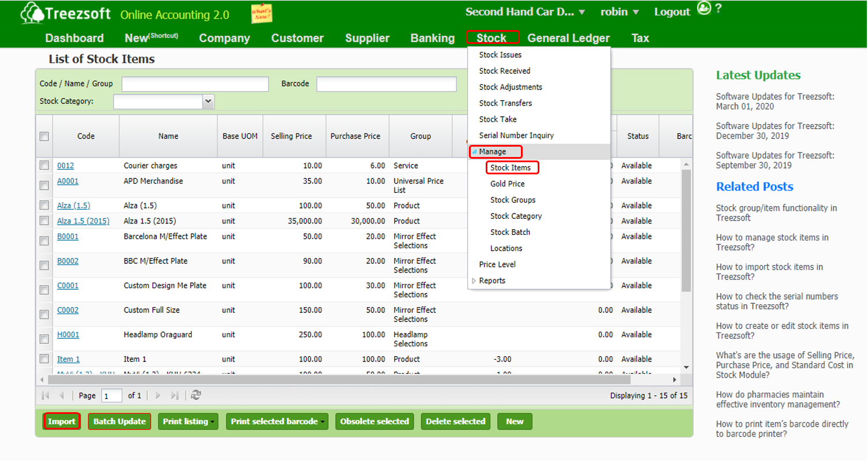Click the Barcode search field

tap(386, 84)
